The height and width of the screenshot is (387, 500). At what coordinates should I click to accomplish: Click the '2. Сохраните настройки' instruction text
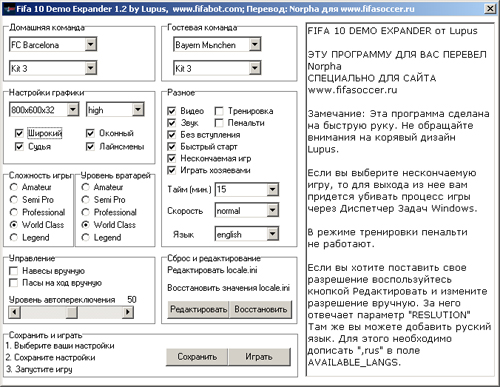[x=50, y=357]
